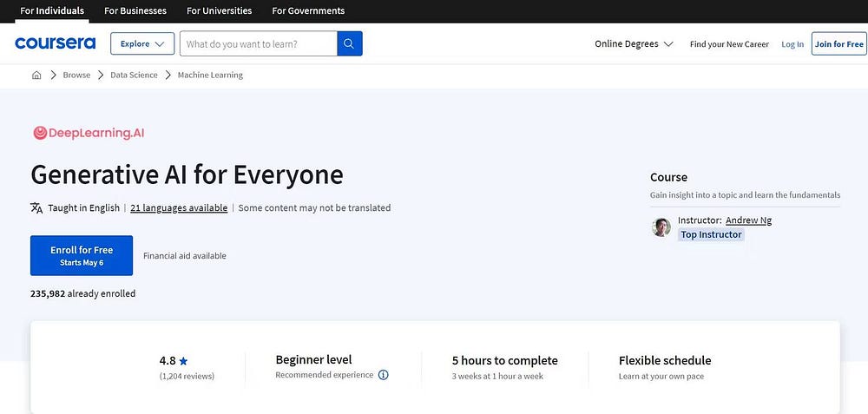Click 'Some content may not be translated'
The height and width of the screenshot is (414, 868).
314,208
